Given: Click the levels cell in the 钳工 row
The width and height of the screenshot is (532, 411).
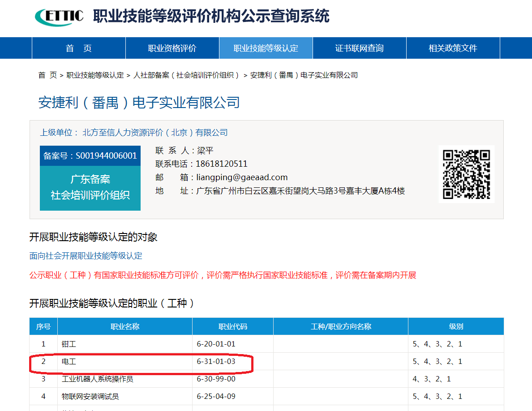Looking at the screenshot, I should (456, 344).
